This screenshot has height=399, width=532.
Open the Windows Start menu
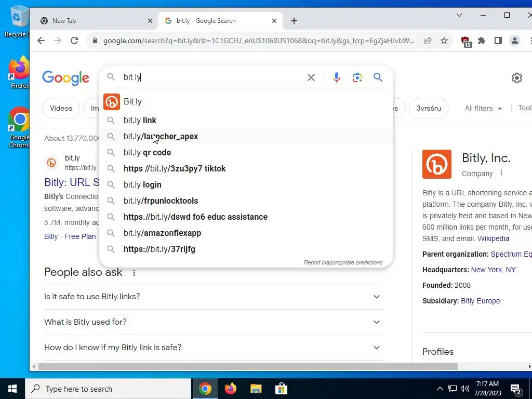[12, 389]
